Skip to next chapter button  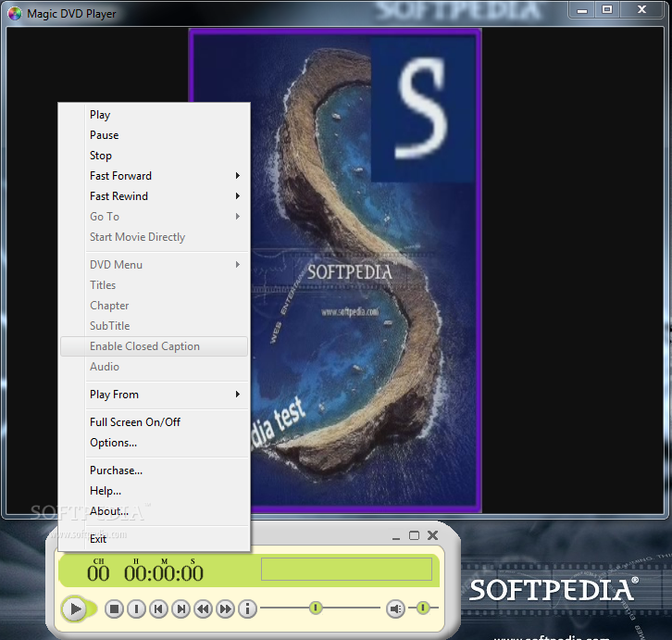point(180,609)
